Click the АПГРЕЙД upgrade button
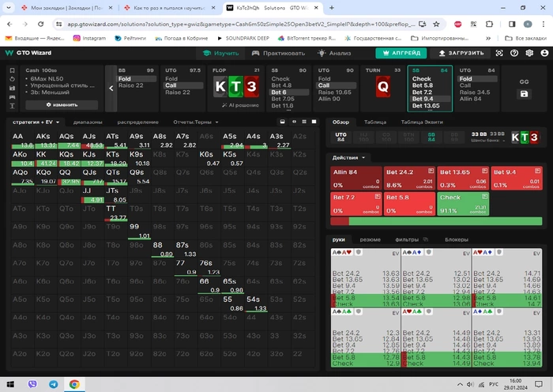This screenshot has height=392, width=553. (401, 53)
